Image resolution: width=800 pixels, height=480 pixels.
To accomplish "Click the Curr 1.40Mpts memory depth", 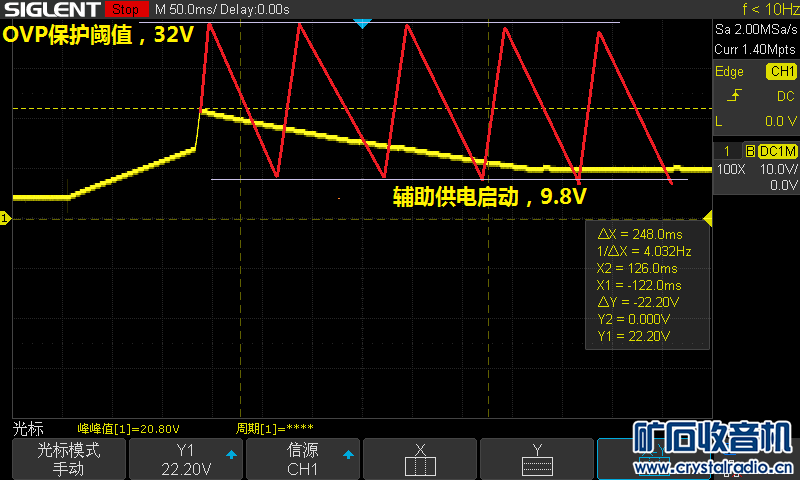I will click(x=755, y=49).
